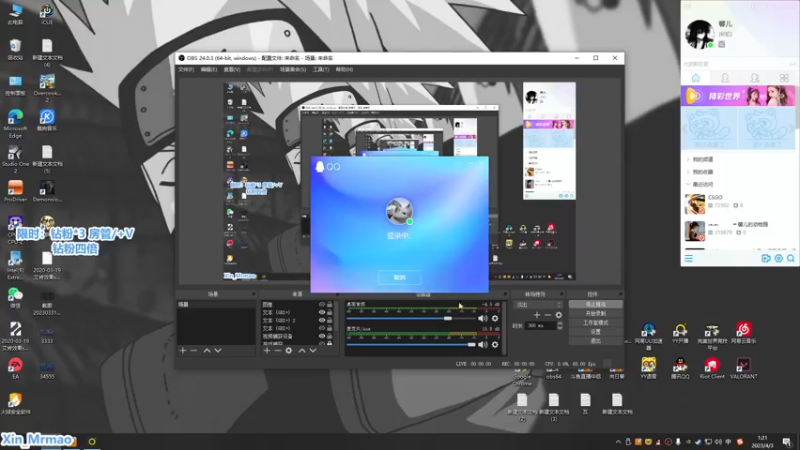This screenshot has width=800, height=450.
Task: Toggle visibility of third 文本 (GDI+) source
Action: point(322,328)
